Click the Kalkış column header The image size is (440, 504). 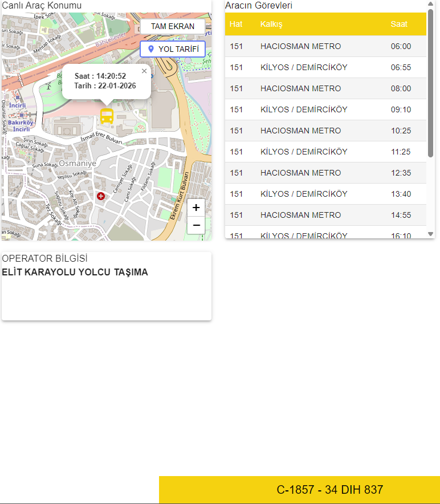click(271, 24)
